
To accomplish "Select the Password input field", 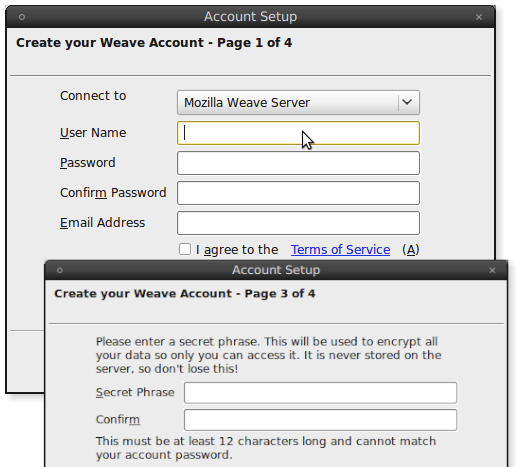I will click(x=298, y=163).
